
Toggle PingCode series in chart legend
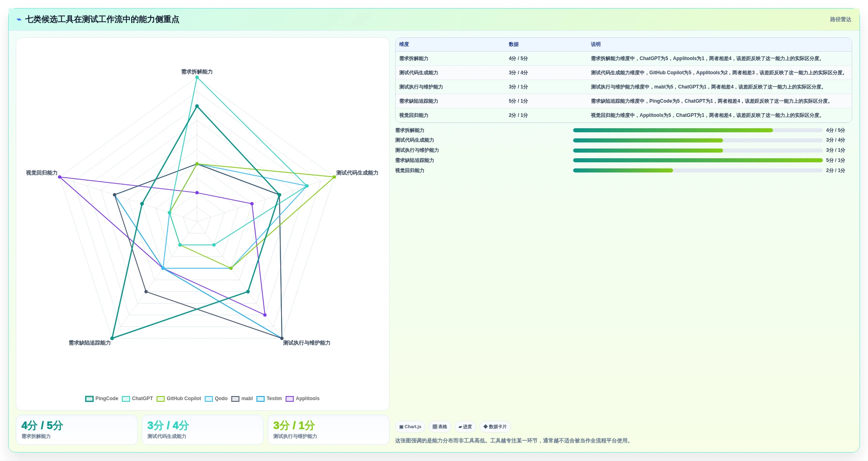[102, 399]
